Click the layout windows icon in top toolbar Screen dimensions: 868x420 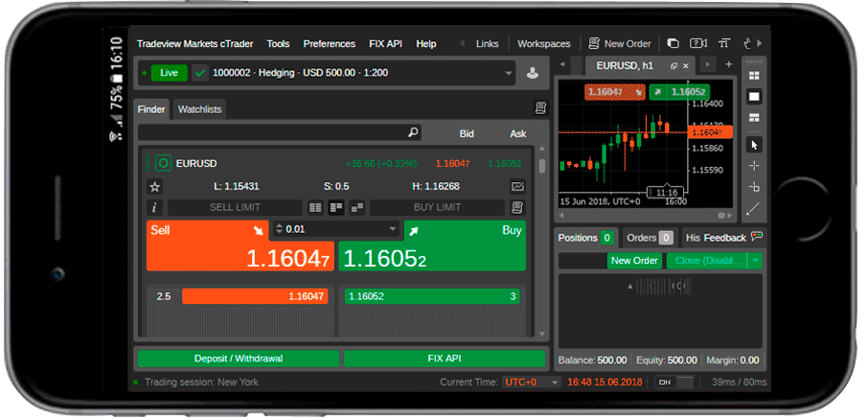coord(674,43)
